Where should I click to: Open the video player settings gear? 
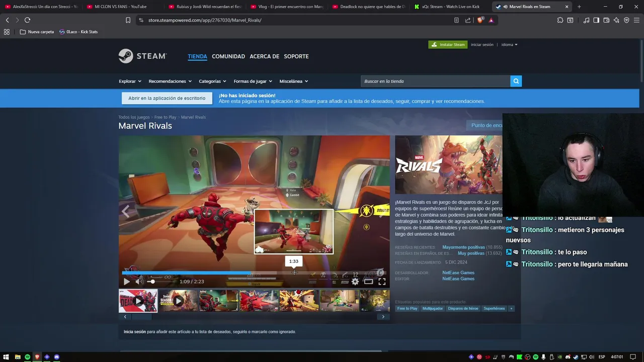pos(355,282)
